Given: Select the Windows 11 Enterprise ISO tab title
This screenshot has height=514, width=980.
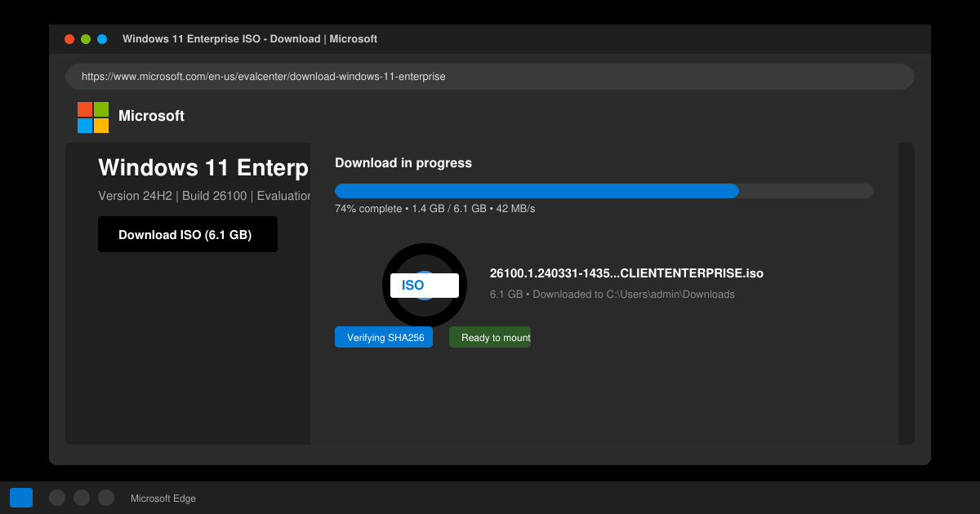Looking at the screenshot, I should [250, 39].
